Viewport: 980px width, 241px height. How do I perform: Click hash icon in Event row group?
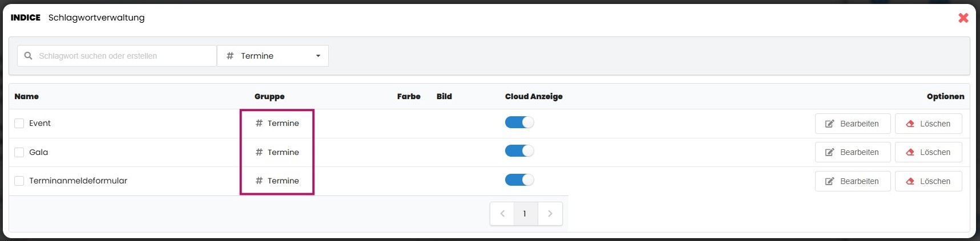pos(259,123)
